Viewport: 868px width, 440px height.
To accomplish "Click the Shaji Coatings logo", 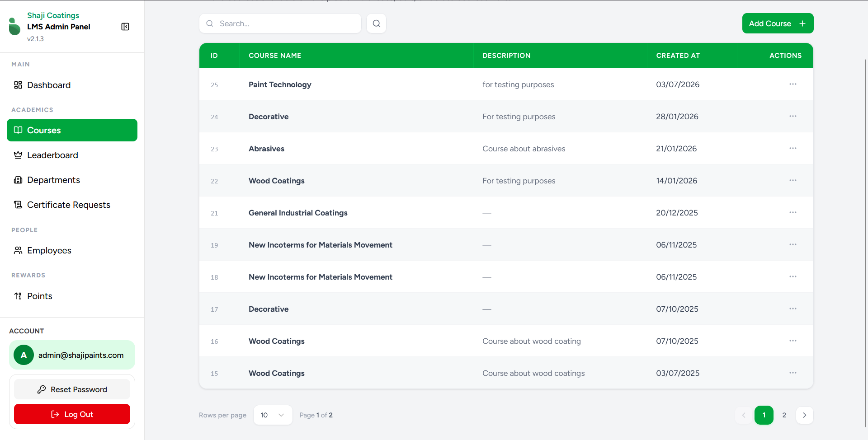I will tap(14, 26).
